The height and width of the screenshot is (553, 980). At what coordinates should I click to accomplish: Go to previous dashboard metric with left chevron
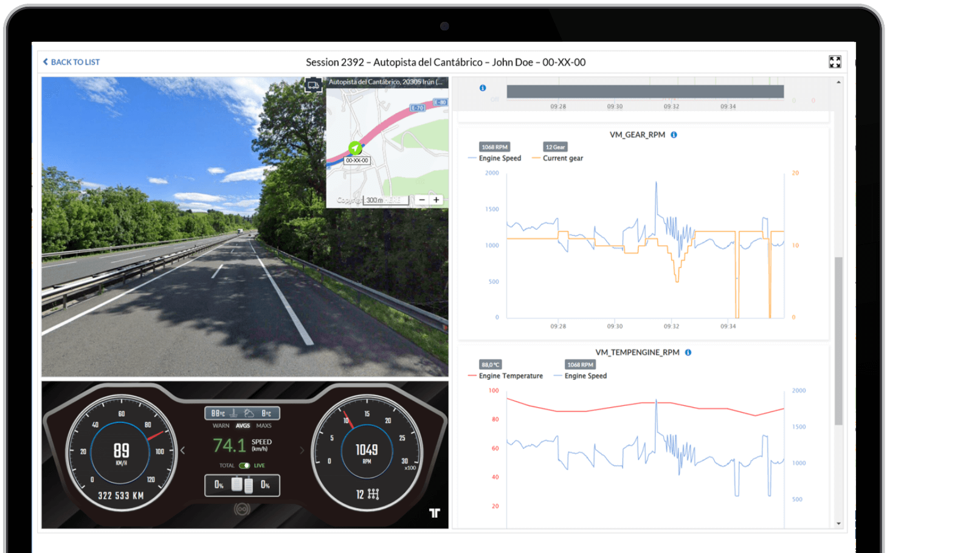pyautogui.click(x=183, y=450)
